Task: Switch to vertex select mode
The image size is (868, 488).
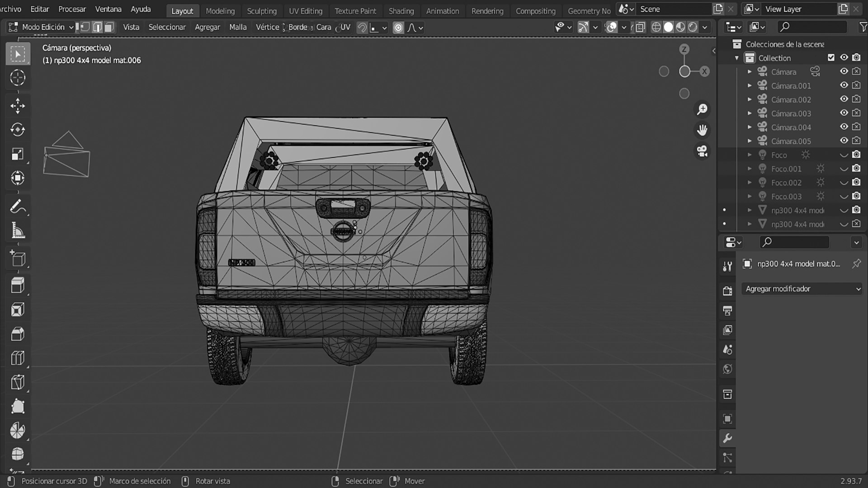Action: (85, 28)
